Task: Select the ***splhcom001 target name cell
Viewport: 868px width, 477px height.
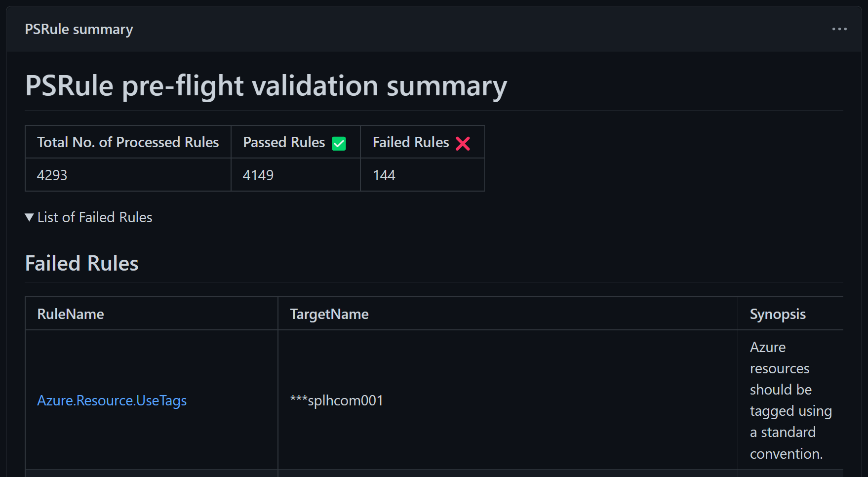Action: 336,400
